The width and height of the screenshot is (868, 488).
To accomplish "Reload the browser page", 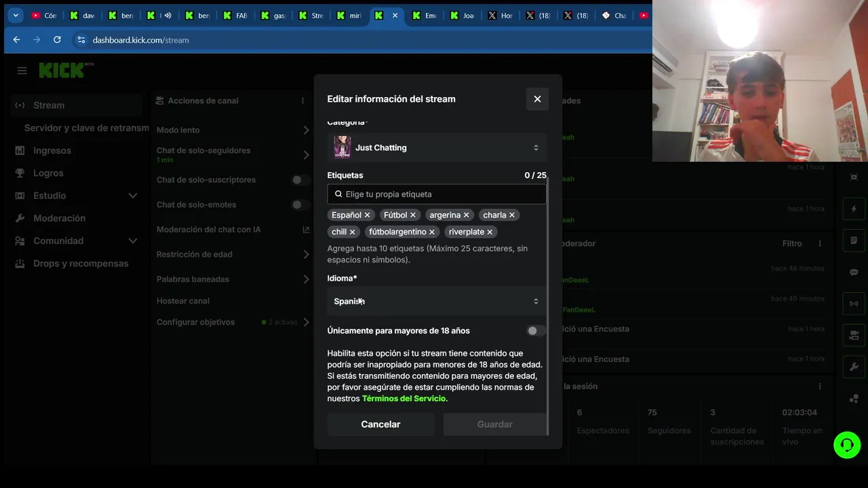I will [57, 40].
